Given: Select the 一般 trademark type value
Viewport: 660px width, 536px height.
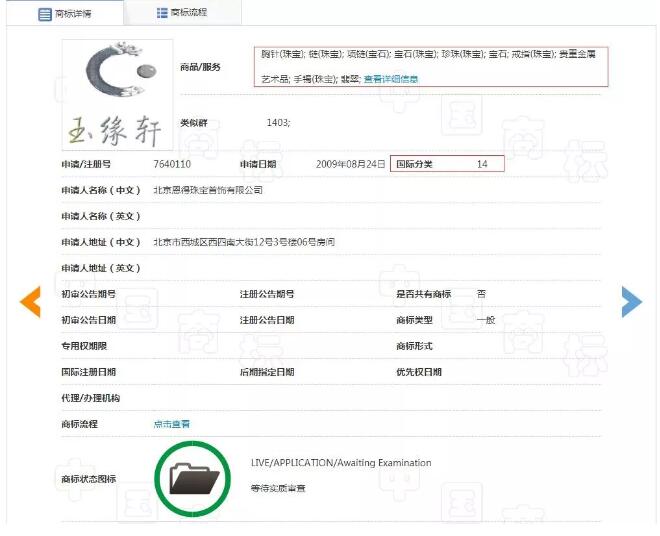Looking at the screenshot, I should (486, 320).
